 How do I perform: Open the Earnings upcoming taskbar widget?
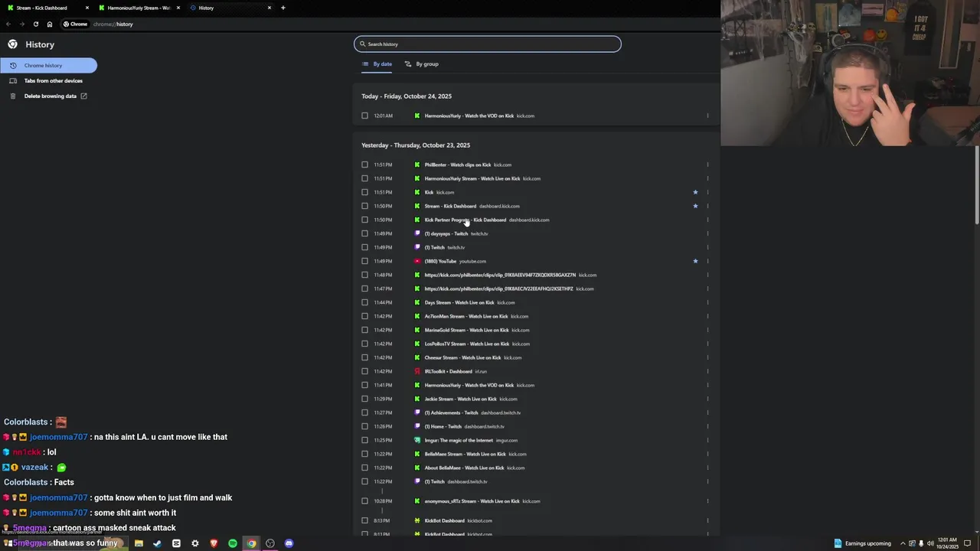(x=862, y=543)
